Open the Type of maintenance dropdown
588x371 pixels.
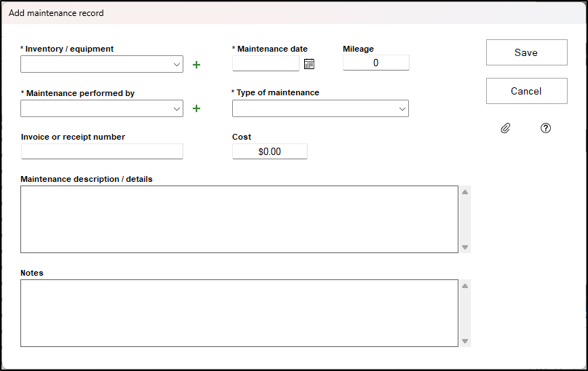[402, 108]
